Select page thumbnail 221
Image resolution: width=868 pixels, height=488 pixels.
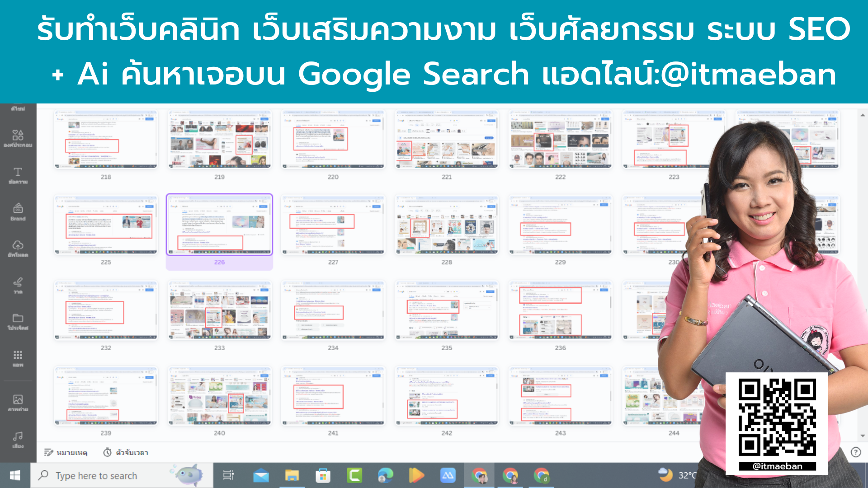coord(447,139)
